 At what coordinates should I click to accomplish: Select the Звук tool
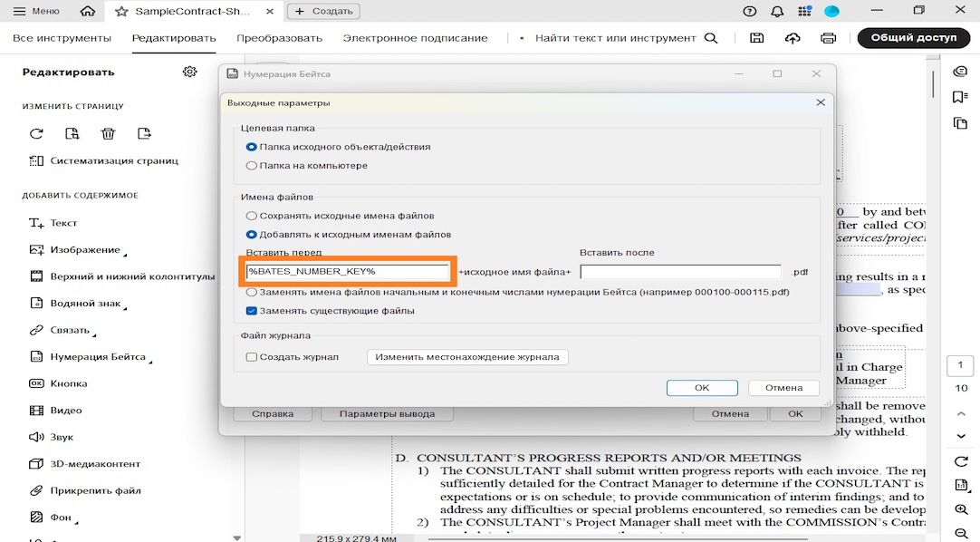52,437
